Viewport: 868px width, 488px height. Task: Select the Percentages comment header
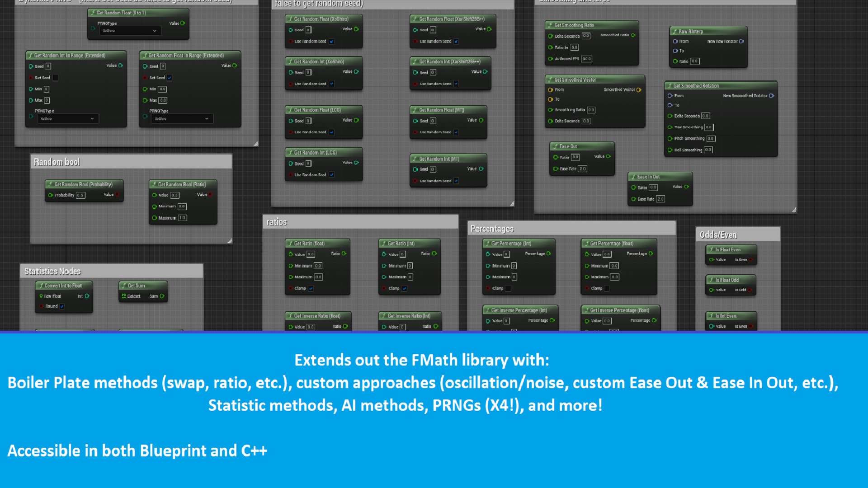point(571,229)
